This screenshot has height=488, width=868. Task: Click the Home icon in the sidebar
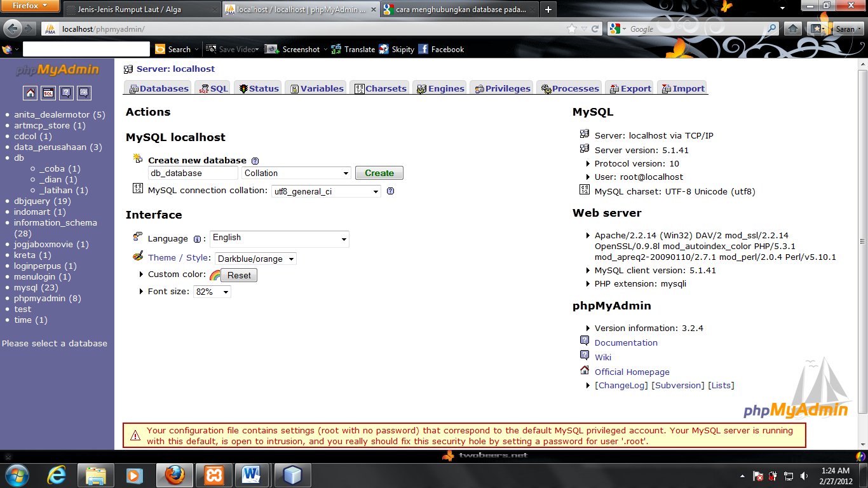30,93
